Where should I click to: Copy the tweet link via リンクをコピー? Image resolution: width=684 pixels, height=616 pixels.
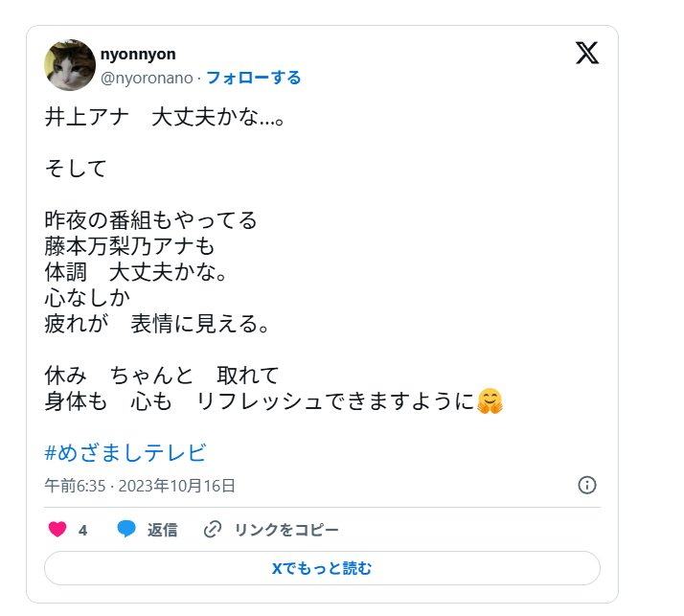286,530
